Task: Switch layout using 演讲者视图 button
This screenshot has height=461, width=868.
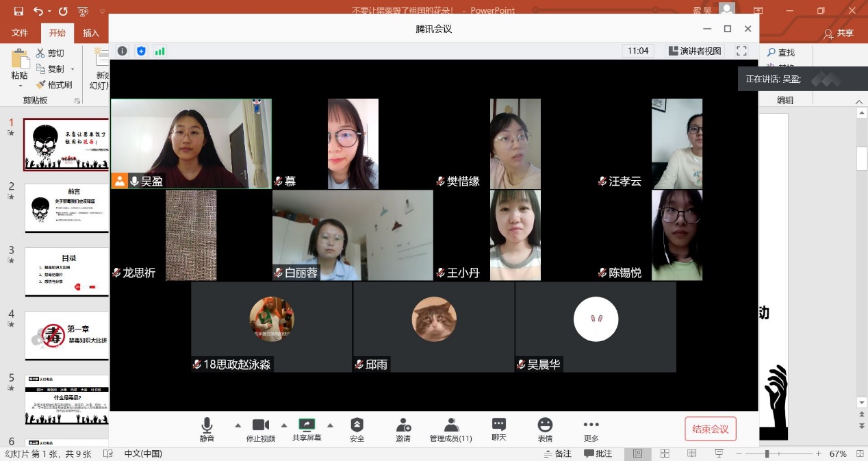Action: pos(695,51)
